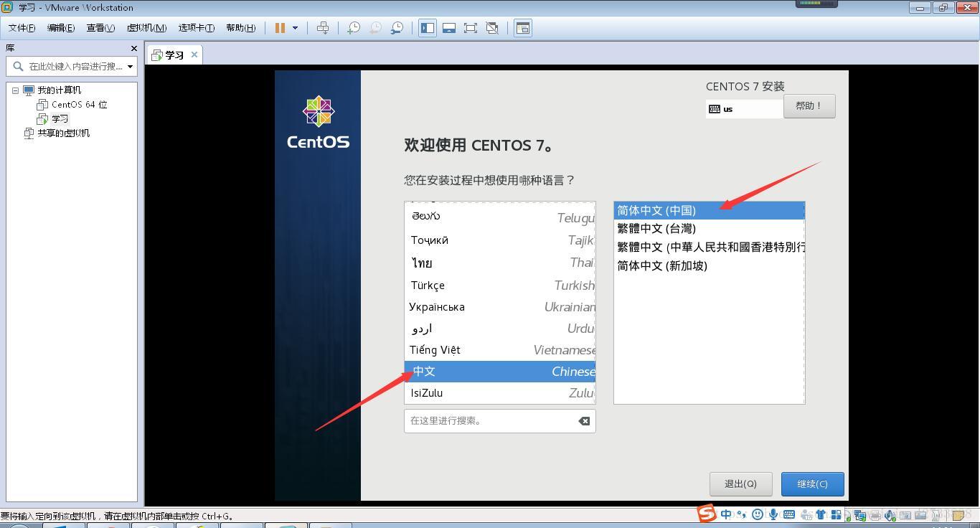Close the 学习 tab

tap(194, 55)
